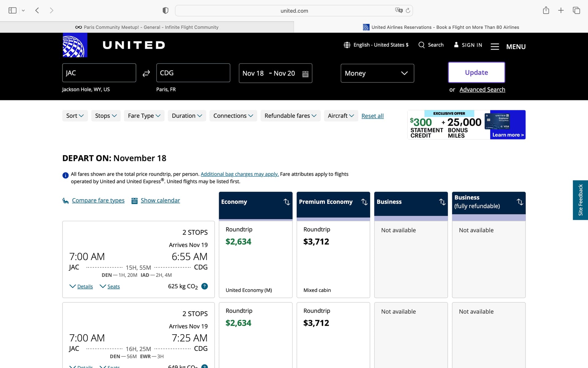Click the Reset all filters link
The width and height of the screenshot is (588, 368).
[372, 116]
